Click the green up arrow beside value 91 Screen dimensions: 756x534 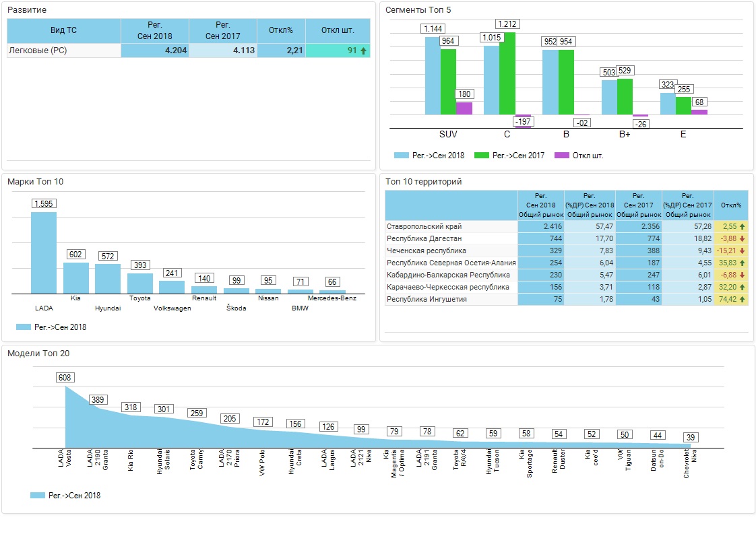click(x=364, y=51)
